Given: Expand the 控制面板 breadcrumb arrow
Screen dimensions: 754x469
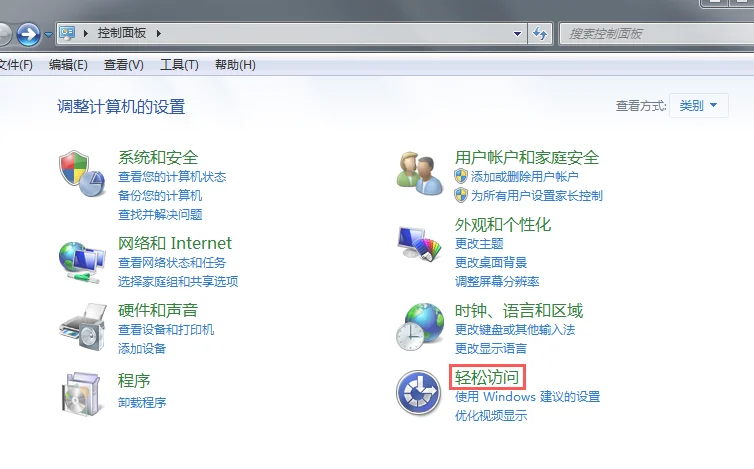Looking at the screenshot, I should pyautogui.click(x=158, y=34).
